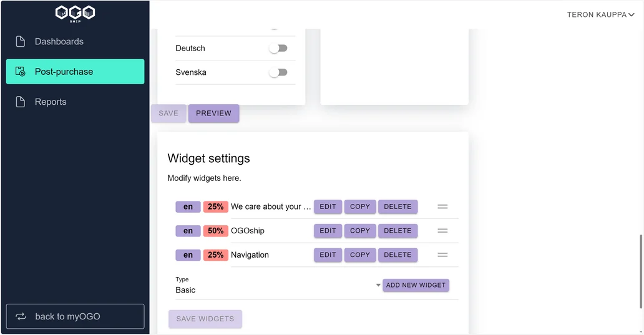Click the page vertical scrollbar thumb
The width and height of the screenshot is (644, 335).
tap(641, 271)
